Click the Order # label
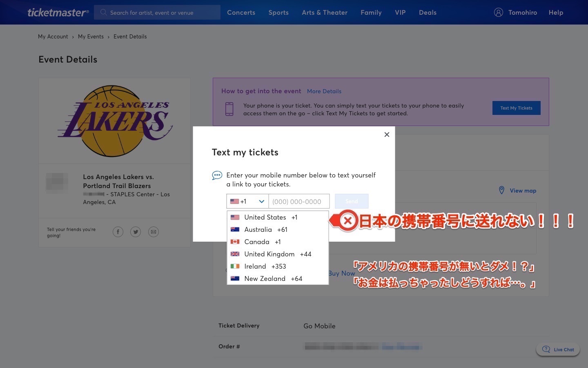 (x=229, y=346)
